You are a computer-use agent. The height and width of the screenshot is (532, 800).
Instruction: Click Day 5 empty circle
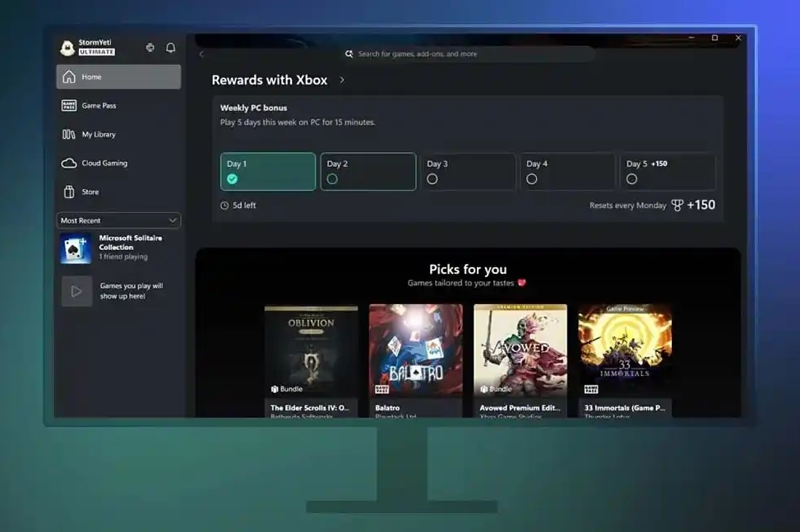tap(631, 179)
